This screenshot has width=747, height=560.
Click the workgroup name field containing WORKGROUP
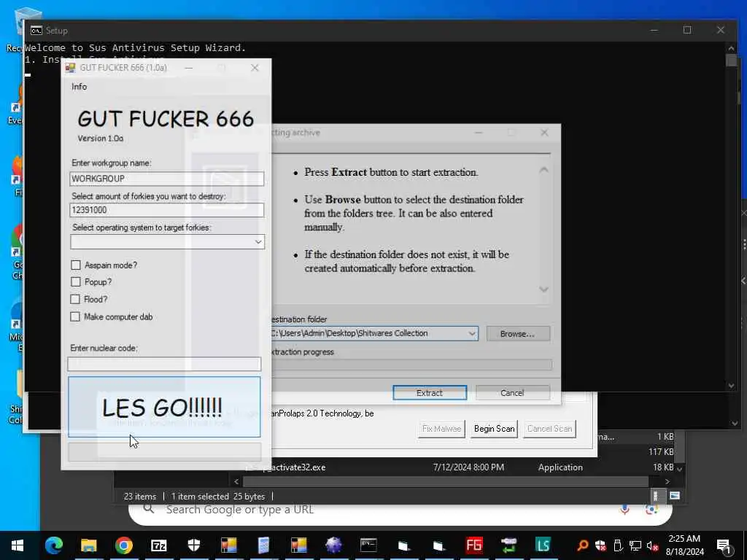click(x=167, y=179)
